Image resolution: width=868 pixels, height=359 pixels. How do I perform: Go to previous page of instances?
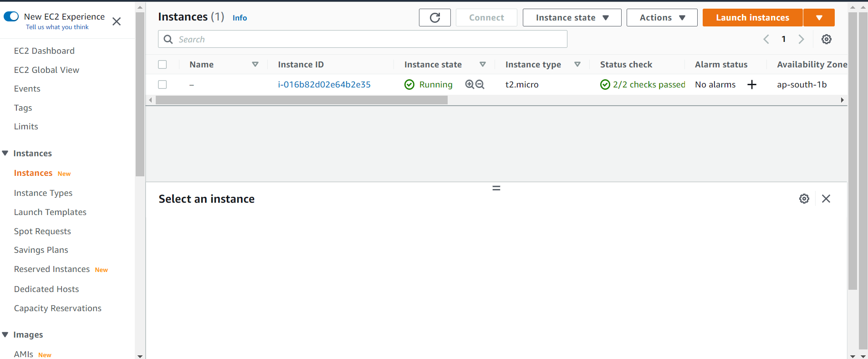[x=766, y=39]
